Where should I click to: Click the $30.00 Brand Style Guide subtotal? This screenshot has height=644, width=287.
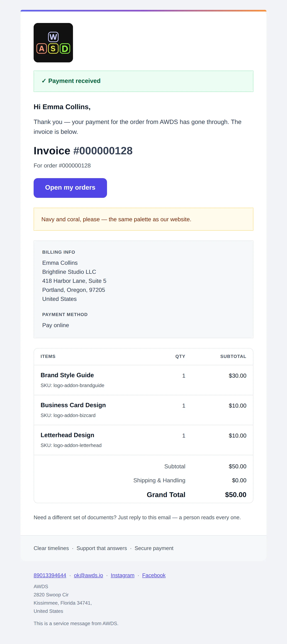tap(238, 376)
